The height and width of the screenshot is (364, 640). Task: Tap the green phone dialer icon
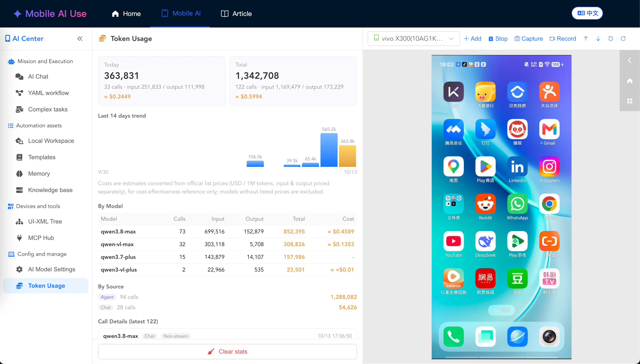[453, 336]
